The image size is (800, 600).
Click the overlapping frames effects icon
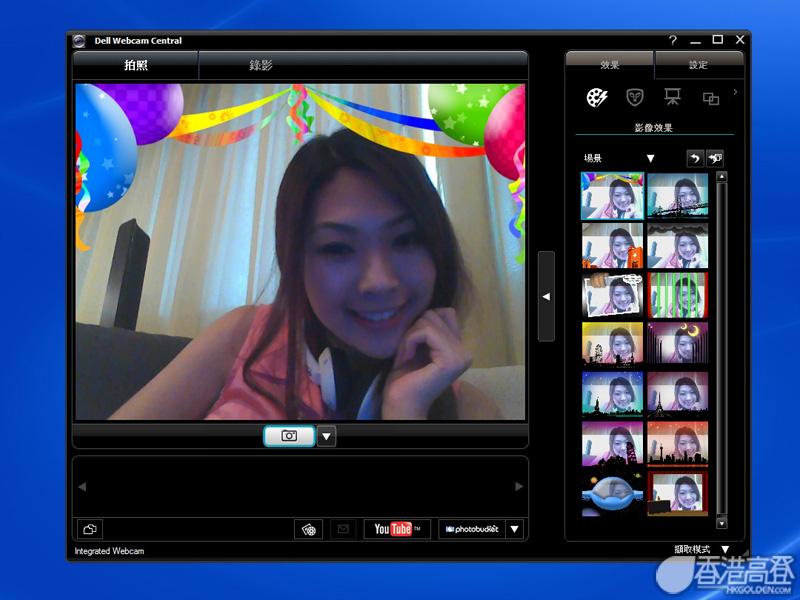(x=710, y=98)
